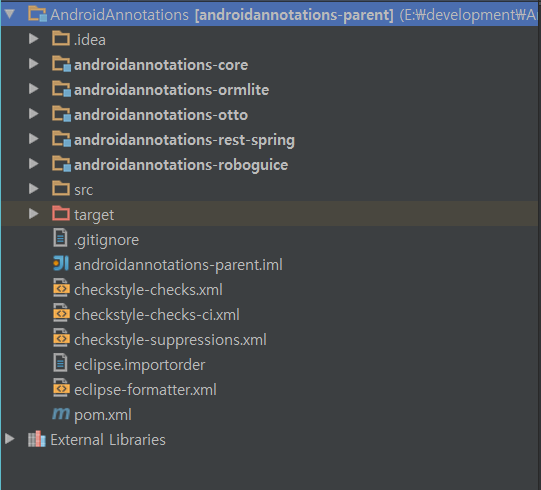The width and height of the screenshot is (541, 490).
Task: Click the Maven icon beside pom.xml
Action: (61, 413)
